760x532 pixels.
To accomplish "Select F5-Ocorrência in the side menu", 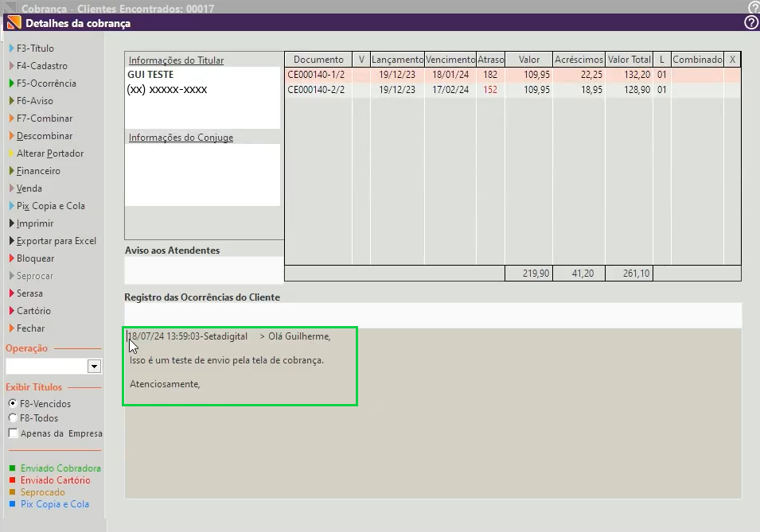I will (x=46, y=83).
